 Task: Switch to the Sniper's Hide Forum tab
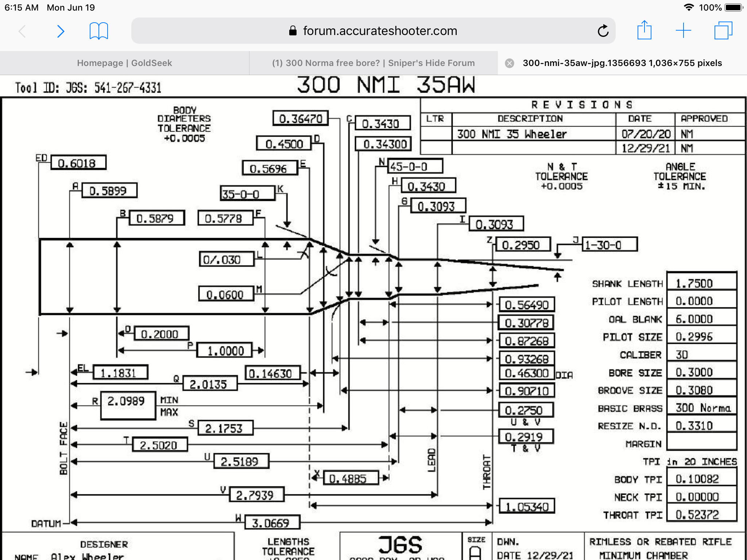(x=373, y=63)
